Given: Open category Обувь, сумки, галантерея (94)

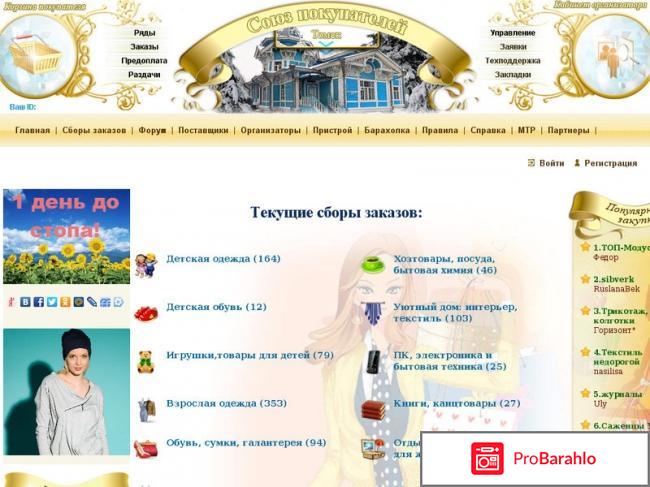Looking at the screenshot, I should (x=246, y=443).
